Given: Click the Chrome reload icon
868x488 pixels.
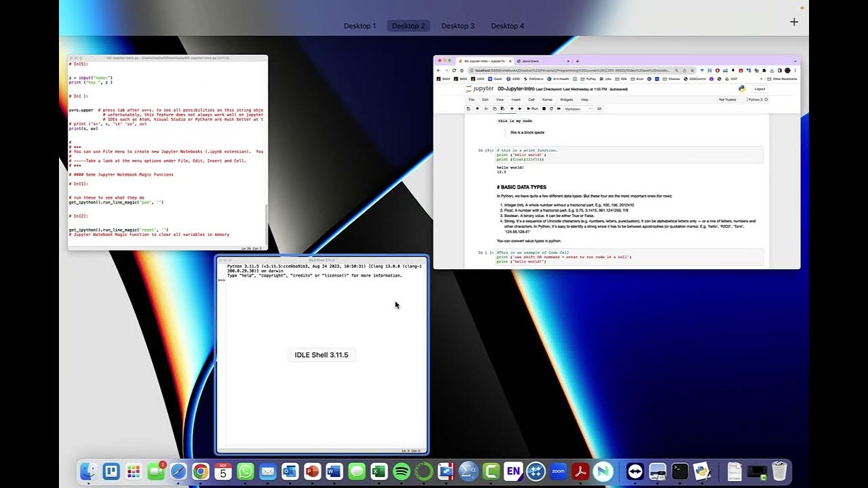Looking at the screenshot, I should click(454, 70).
